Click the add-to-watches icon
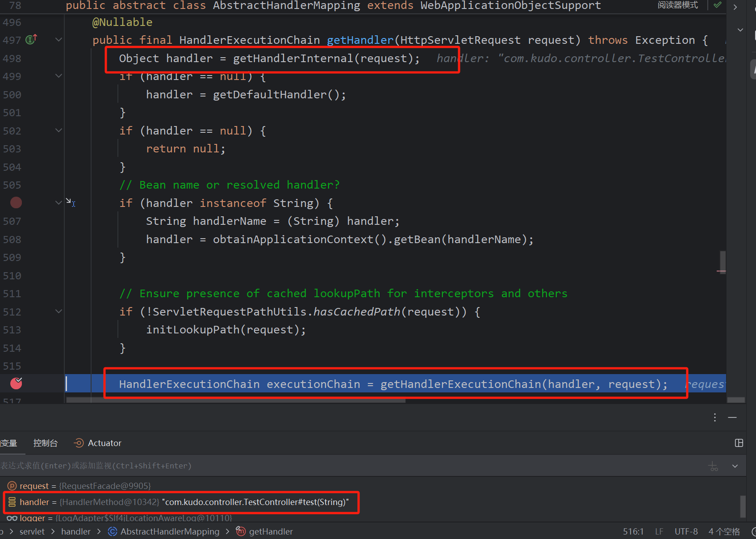The image size is (756, 539). pyautogui.click(x=714, y=466)
